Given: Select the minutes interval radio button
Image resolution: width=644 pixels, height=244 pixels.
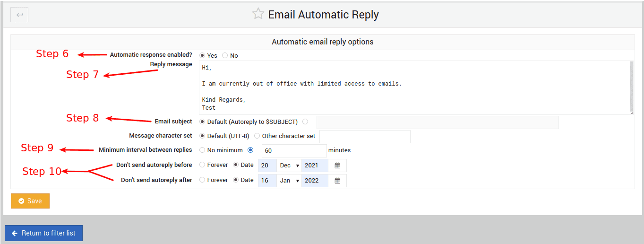Looking at the screenshot, I should 250,150.
